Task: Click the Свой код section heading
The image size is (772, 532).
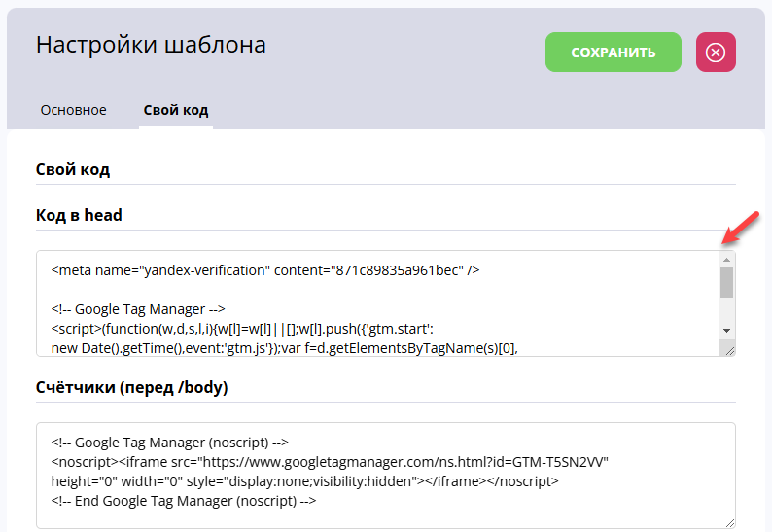Action: click(73, 169)
